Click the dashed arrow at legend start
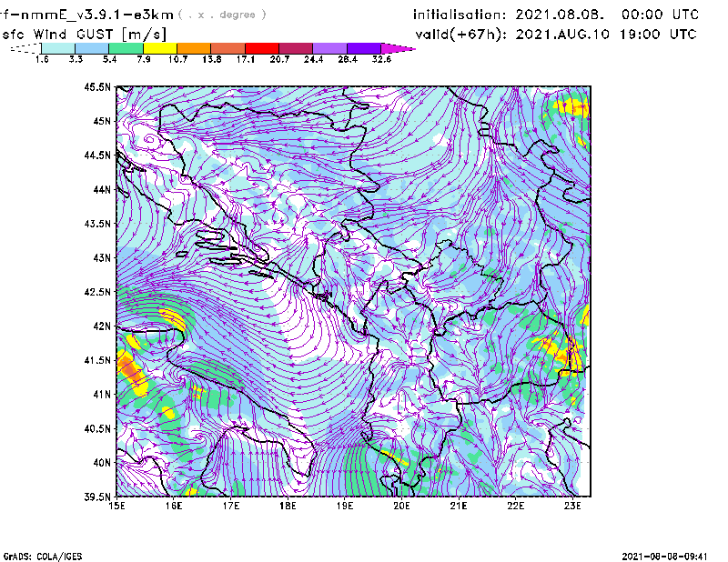Screen dimensions: 728x562 (25, 48)
